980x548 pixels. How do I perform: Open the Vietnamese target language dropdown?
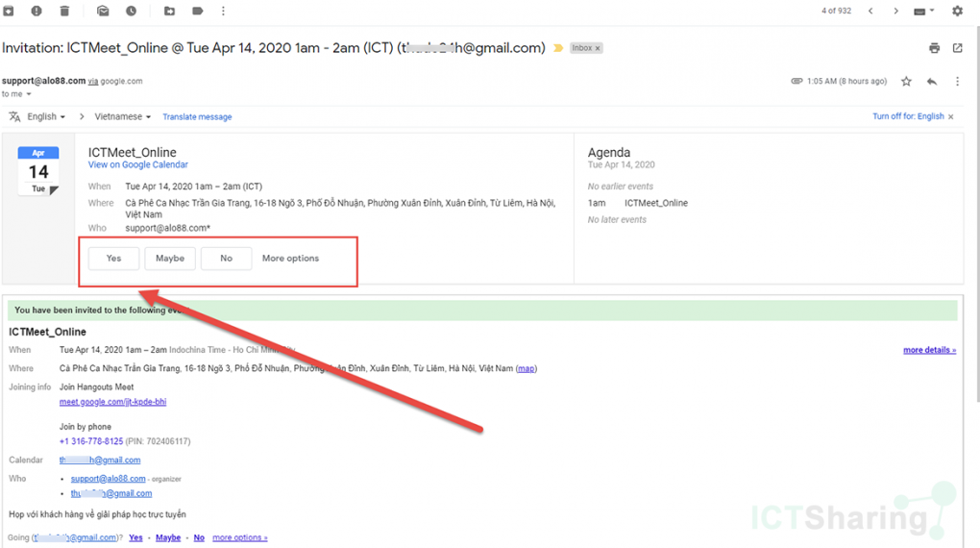coord(123,116)
